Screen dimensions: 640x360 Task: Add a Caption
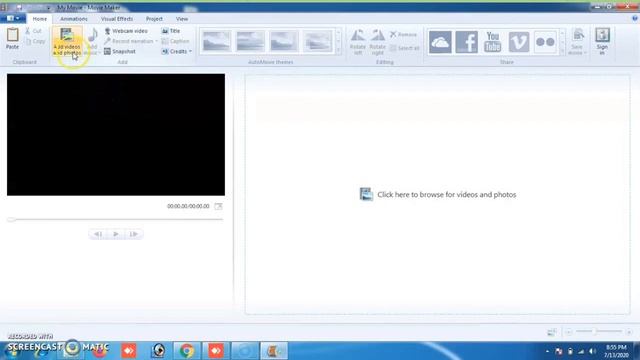coord(175,41)
